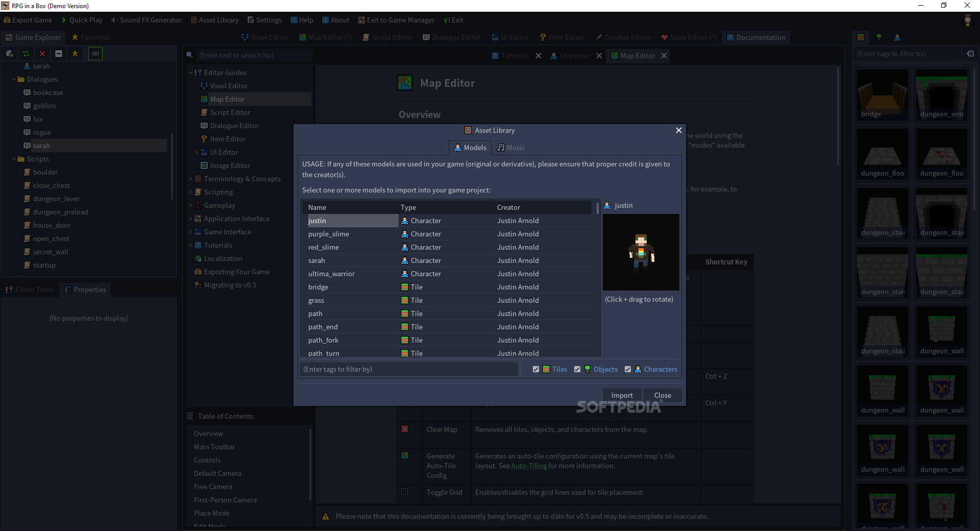Expand the Application Interface section
The width and height of the screenshot is (980, 531).
pyautogui.click(x=191, y=219)
